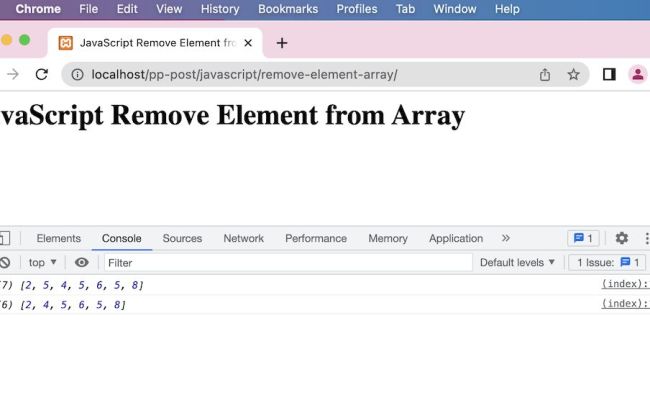Open the Application tab

click(456, 238)
